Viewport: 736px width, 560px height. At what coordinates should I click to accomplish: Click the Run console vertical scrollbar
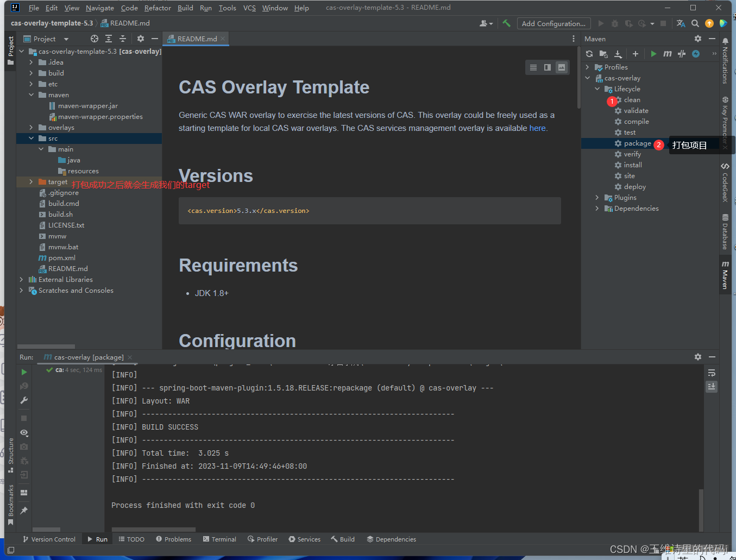click(x=701, y=509)
